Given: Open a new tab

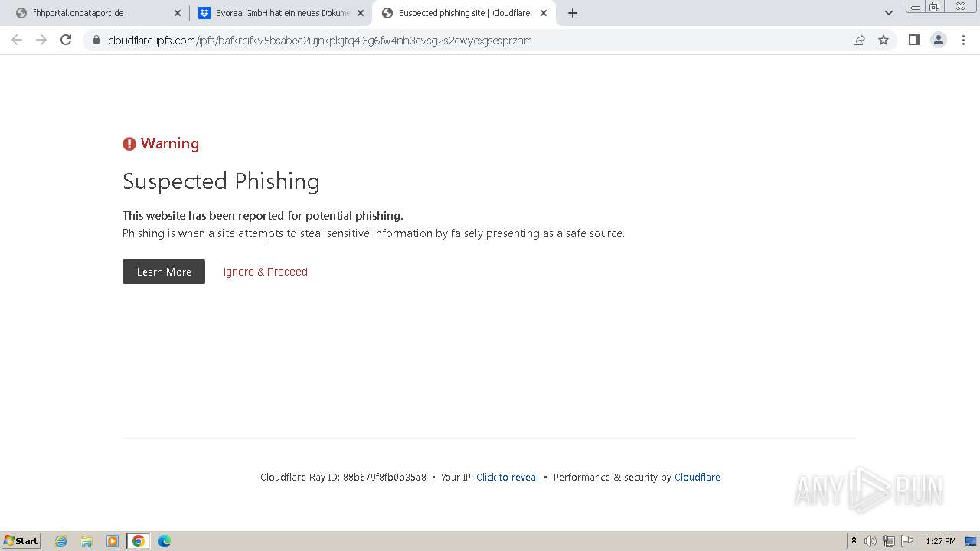Looking at the screenshot, I should pos(573,13).
